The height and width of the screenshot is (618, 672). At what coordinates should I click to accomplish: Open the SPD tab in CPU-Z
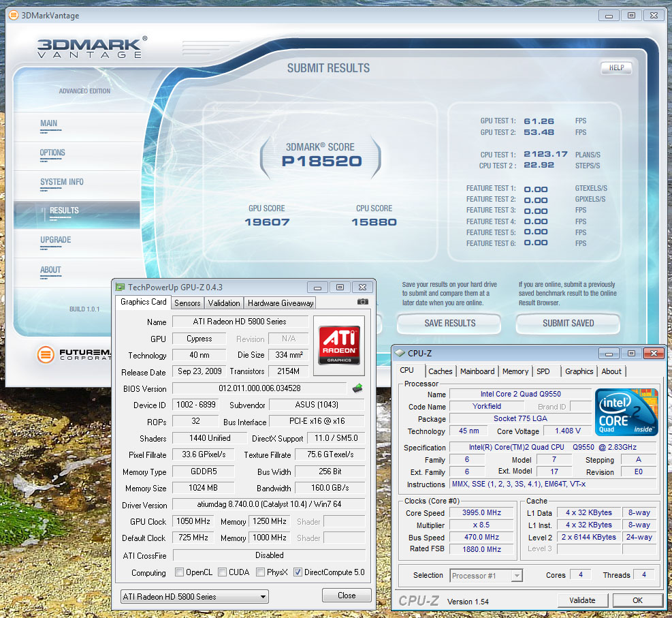tap(543, 371)
